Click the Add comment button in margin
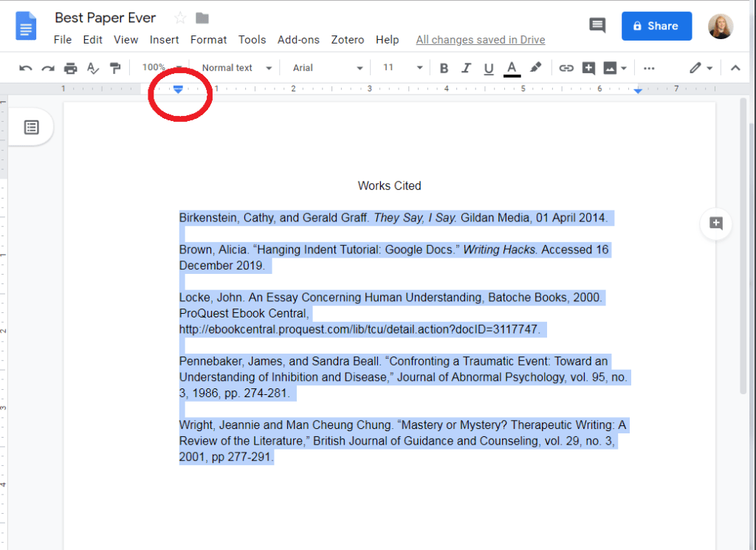 click(x=715, y=223)
